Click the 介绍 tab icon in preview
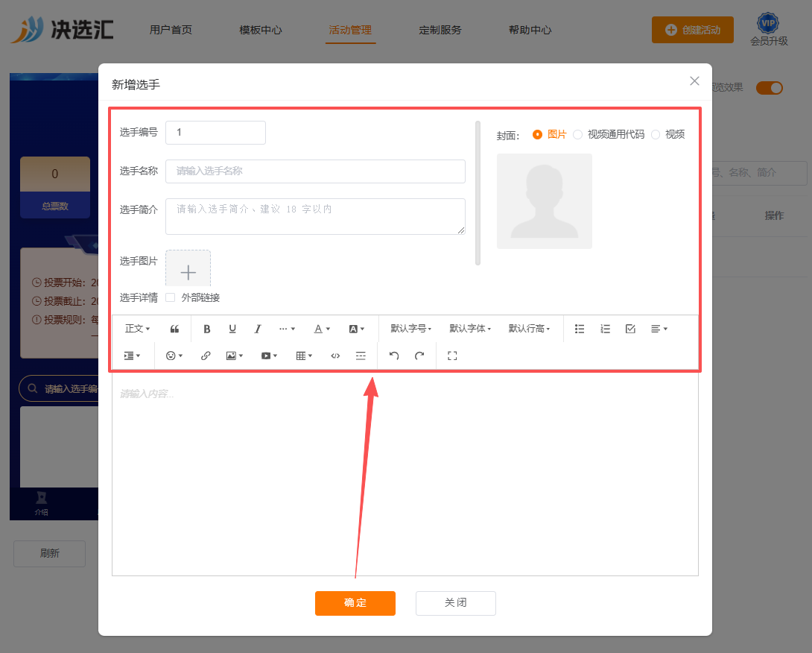The width and height of the screenshot is (812, 653). (x=42, y=504)
